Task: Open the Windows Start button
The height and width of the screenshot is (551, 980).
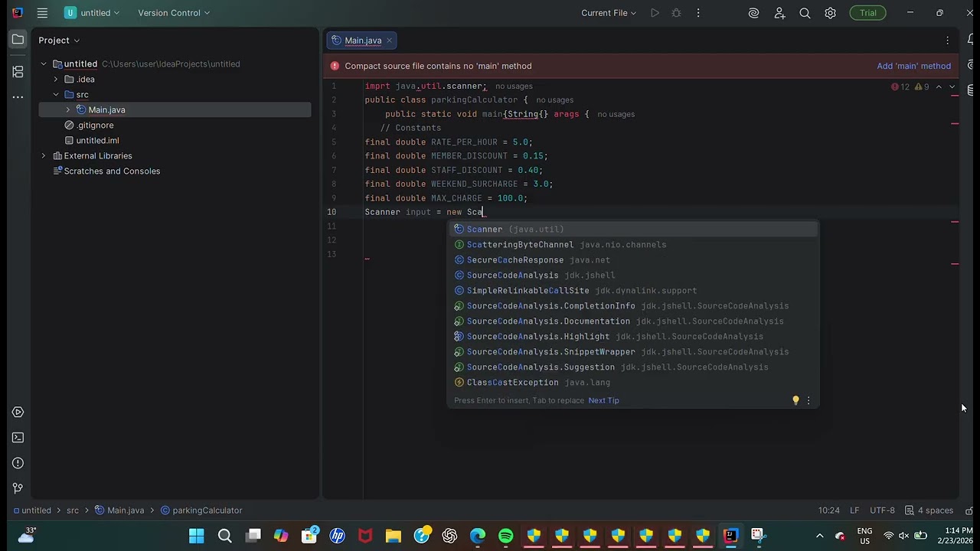Action: tap(197, 536)
